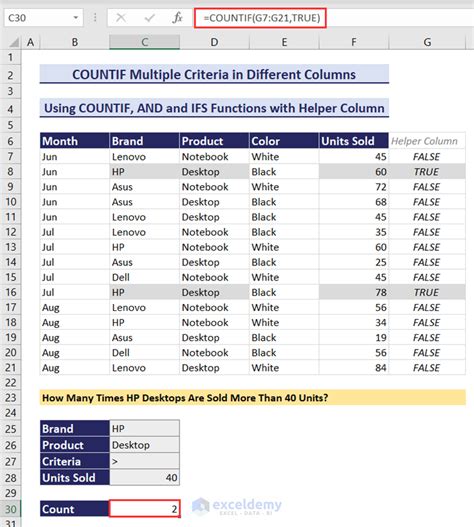The image size is (474, 527).
Task: Click the Criteria value '>' cell
Action: 145,461
